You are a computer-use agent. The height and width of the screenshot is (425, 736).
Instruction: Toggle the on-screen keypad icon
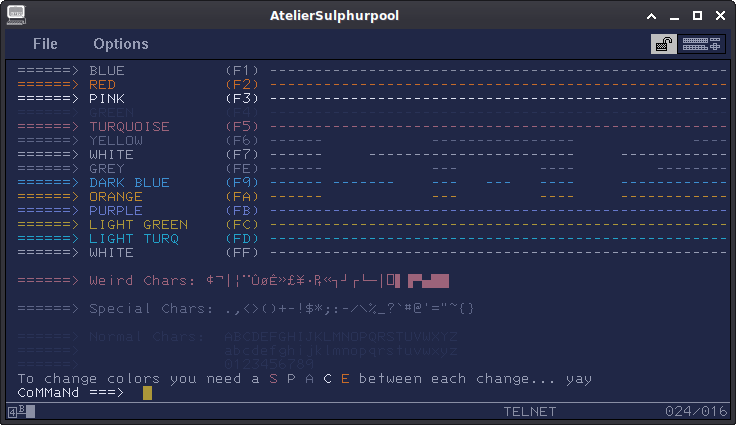click(x=701, y=44)
